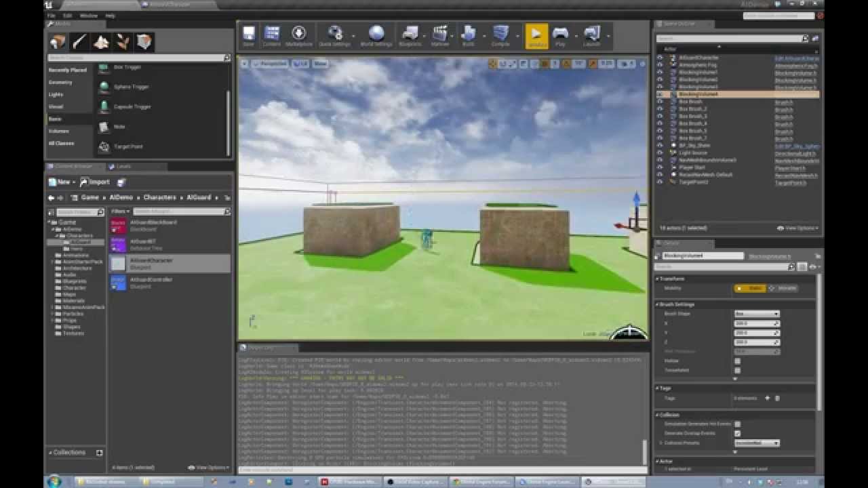This screenshot has height=488, width=868.
Task: Click the Compile toolbar icon
Action: (x=501, y=36)
